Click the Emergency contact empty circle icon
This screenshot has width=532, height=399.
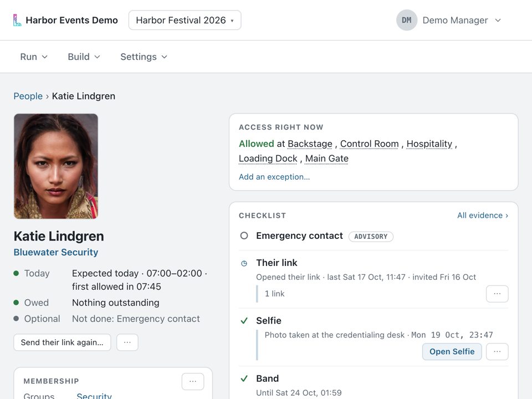(244, 236)
